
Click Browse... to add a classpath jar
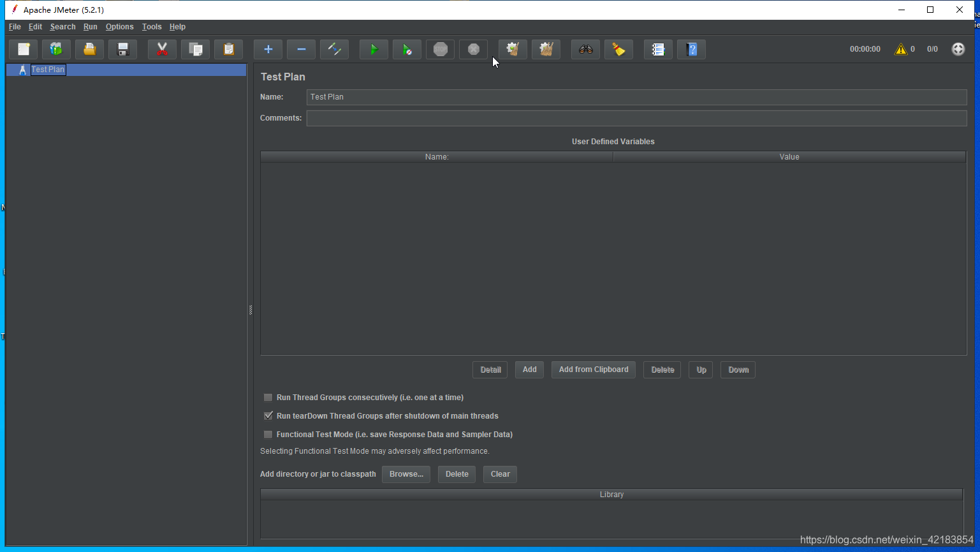tap(406, 474)
